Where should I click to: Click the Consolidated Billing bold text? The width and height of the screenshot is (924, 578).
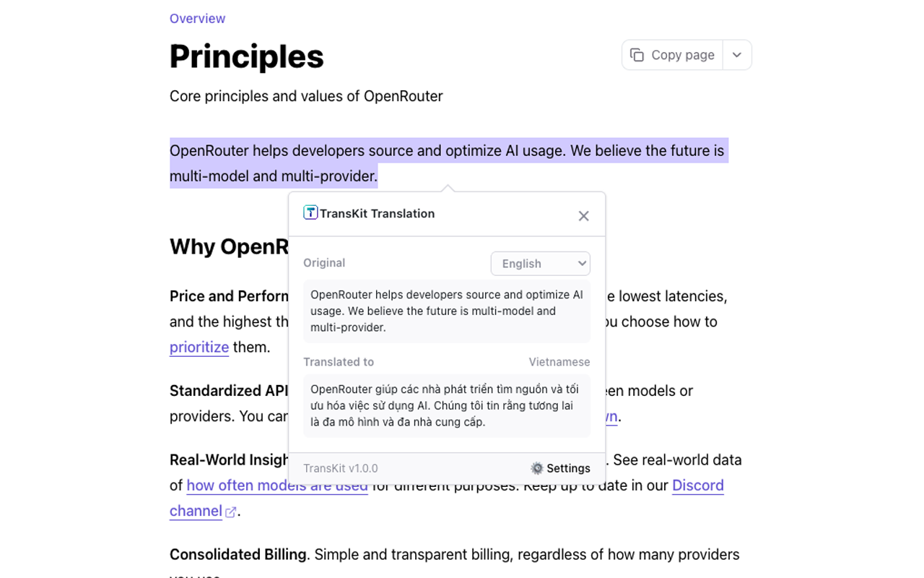pos(237,555)
